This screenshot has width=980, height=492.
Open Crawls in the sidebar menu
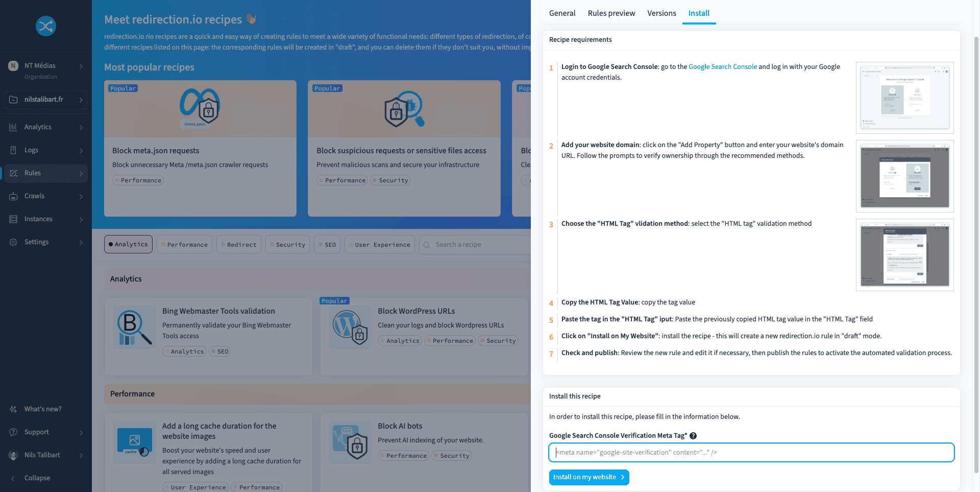[x=46, y=196]
